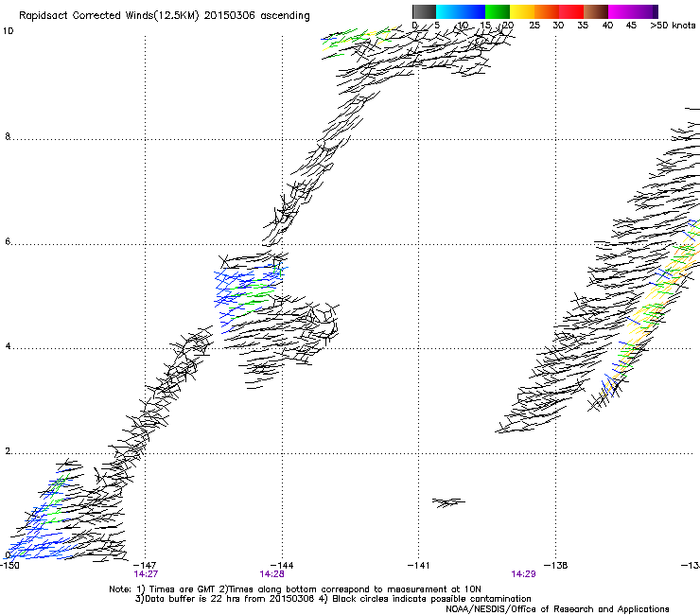Click the gray 0-5 knots legend swatch
700x615 pixels.
(424, 11)
